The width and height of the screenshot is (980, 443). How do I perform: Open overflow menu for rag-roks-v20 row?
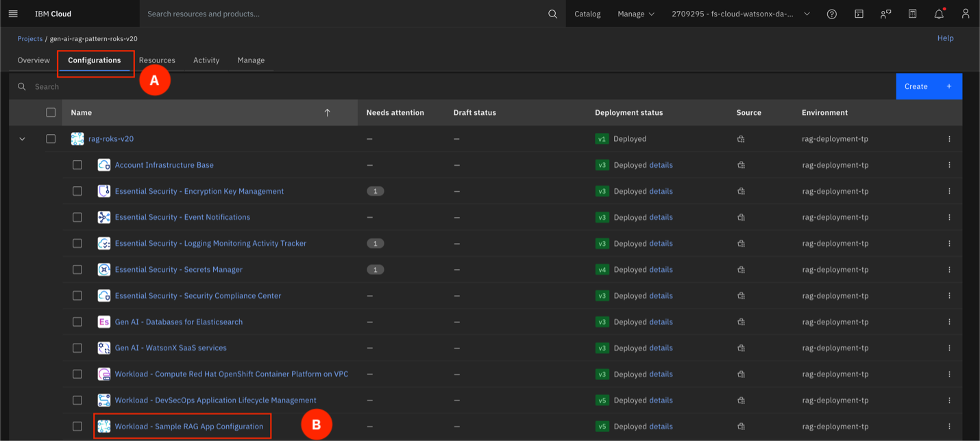pyautogui.click(x=949, y=139)
